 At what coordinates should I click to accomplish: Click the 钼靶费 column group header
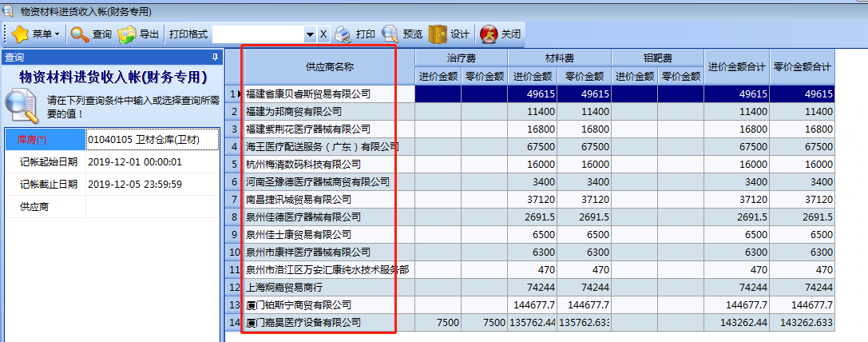(x=658, y=58)
